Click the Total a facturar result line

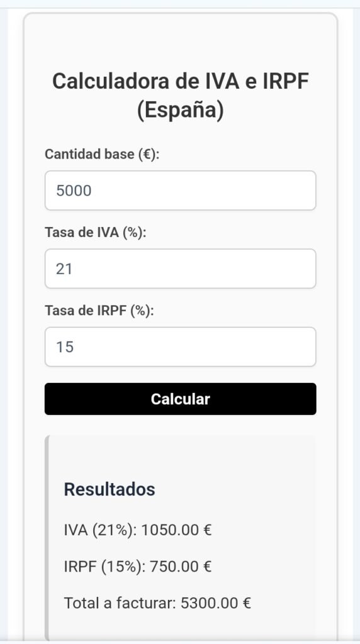(157, 603)
